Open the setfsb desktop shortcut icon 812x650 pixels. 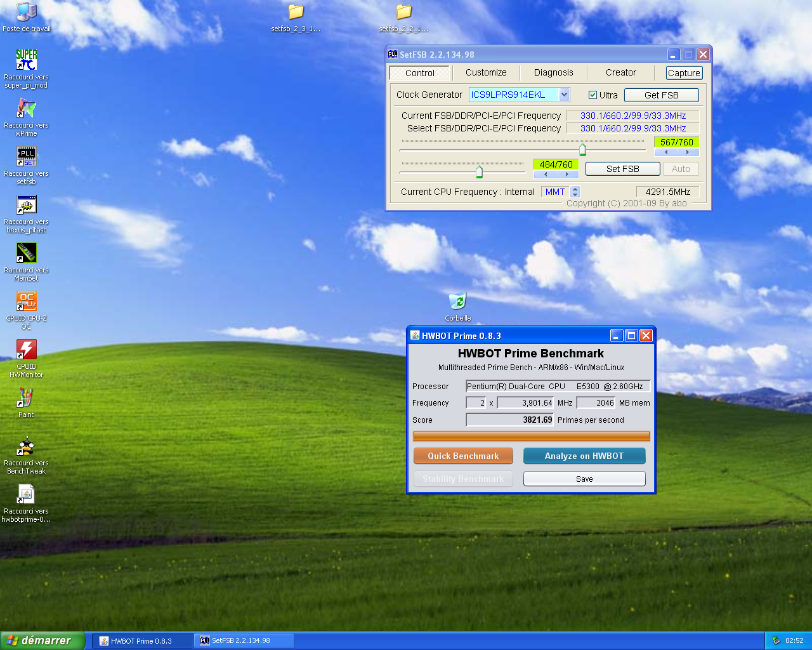(26, 156)
